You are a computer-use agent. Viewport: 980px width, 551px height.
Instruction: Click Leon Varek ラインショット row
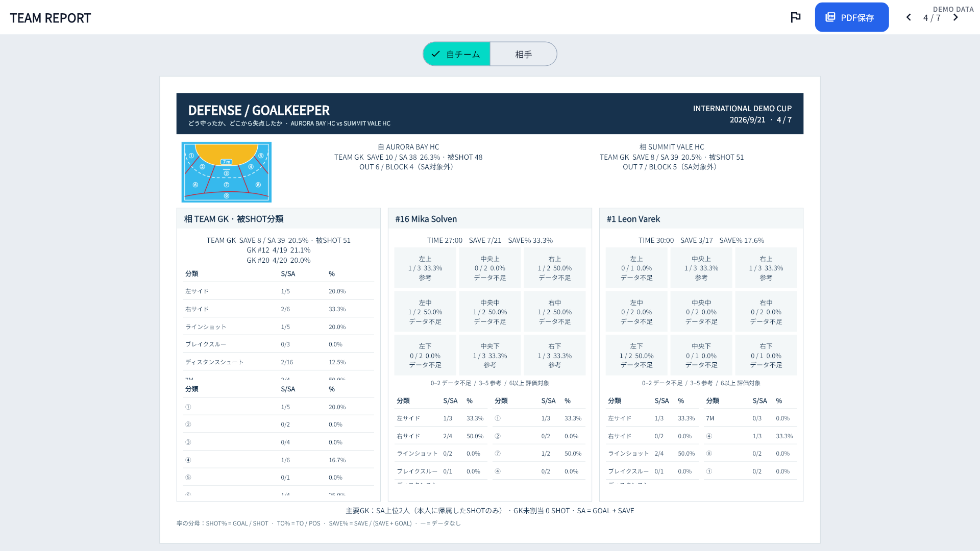coord(652,454)
